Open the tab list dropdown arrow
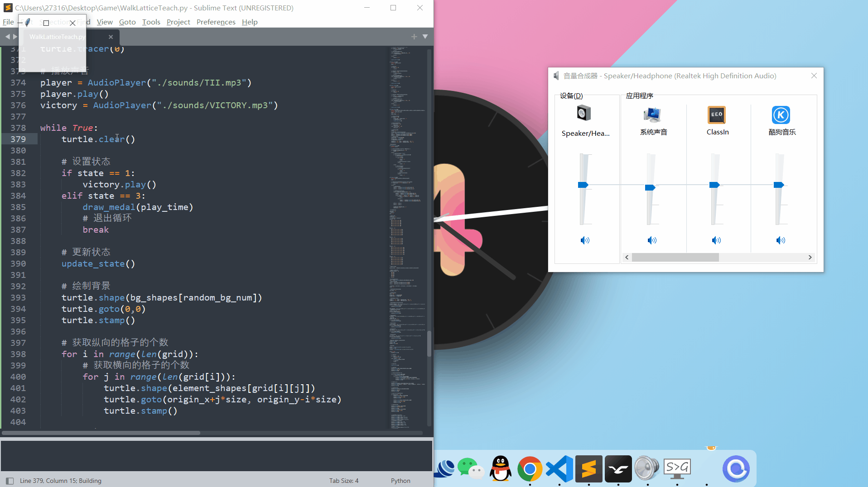Image resolution: width=868 pixels, height=487 pixels. (425, 36)
